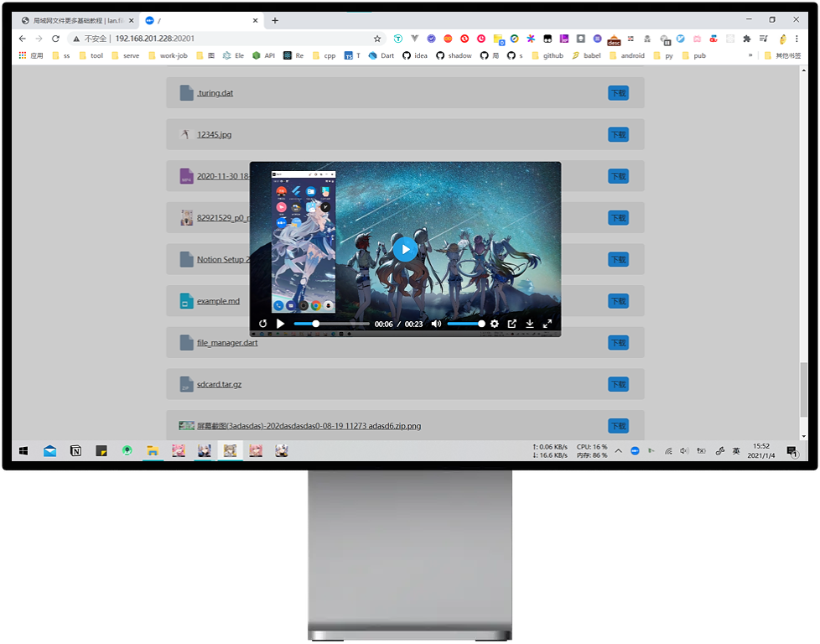Open the serve bookmarks folder

pos(126,55)
